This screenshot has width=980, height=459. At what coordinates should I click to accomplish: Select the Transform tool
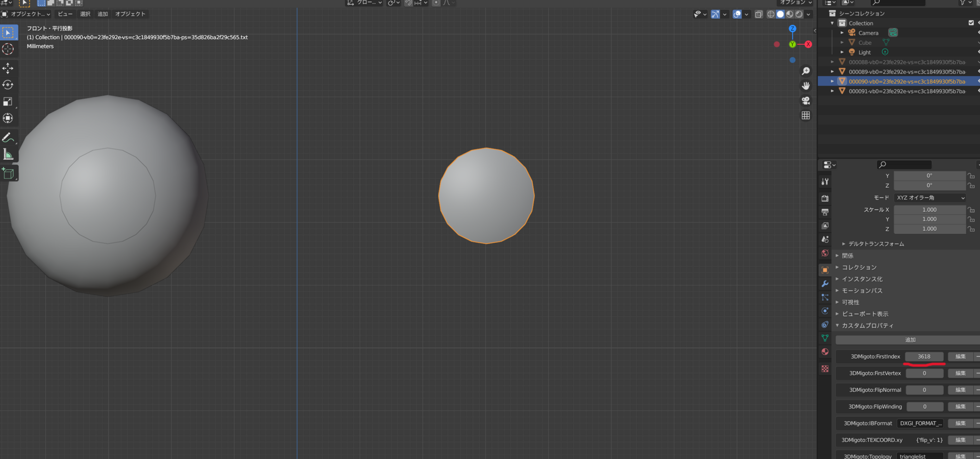click(x=8, y=118)
